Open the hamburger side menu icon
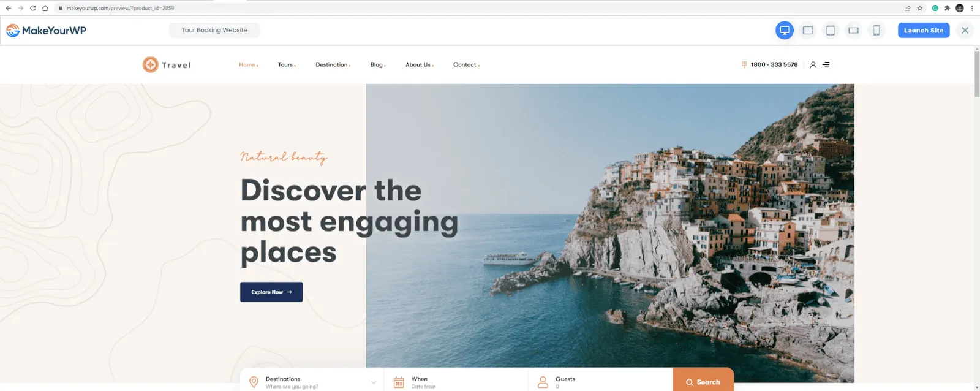Viewport: 980px width, 391px height. (826, 64)
